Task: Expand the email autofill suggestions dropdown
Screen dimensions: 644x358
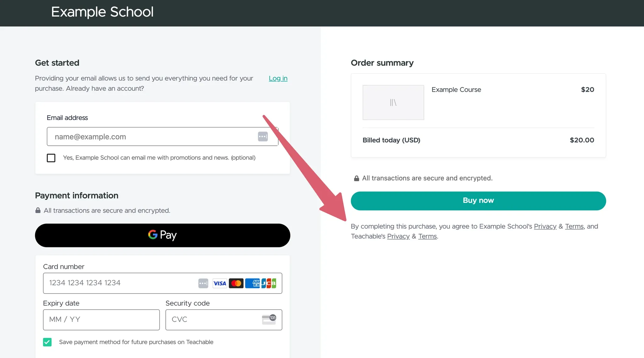Action: coord(264,136)
